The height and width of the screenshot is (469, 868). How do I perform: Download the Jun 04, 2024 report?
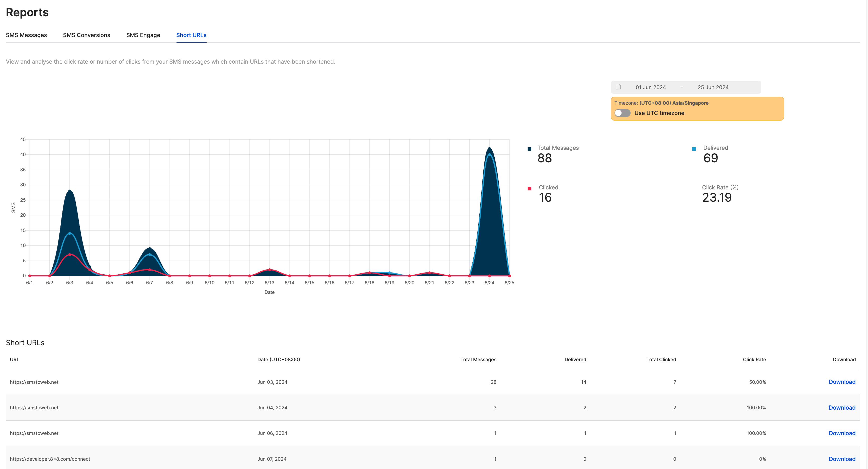pos(842,407)
